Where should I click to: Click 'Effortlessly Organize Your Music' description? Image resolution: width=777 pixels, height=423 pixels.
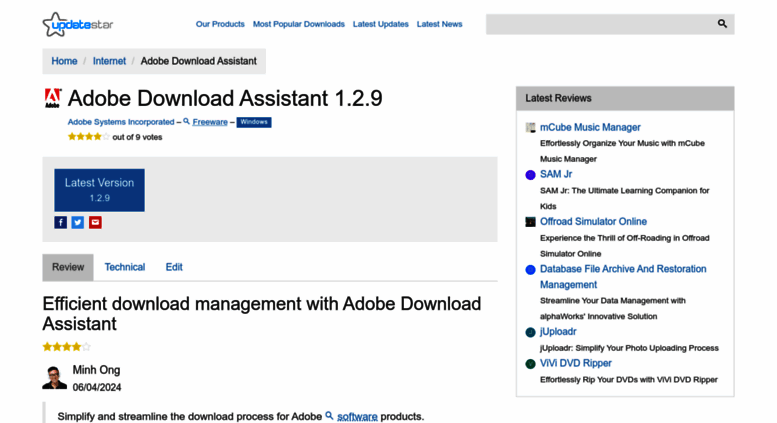tap(622, 151)
